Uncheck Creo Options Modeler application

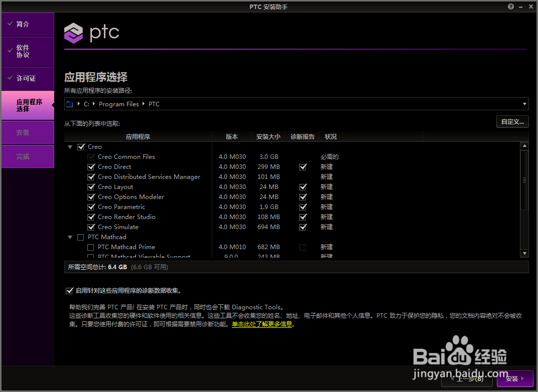(x=91, y=197)
